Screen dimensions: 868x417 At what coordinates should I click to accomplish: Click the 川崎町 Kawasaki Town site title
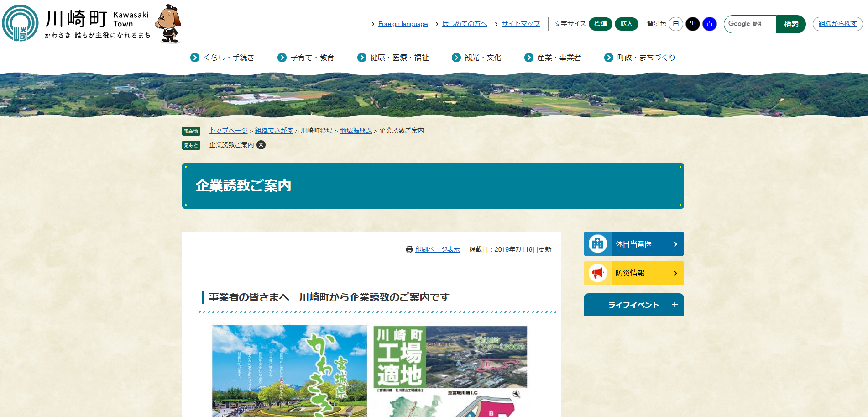coord(98,19)
